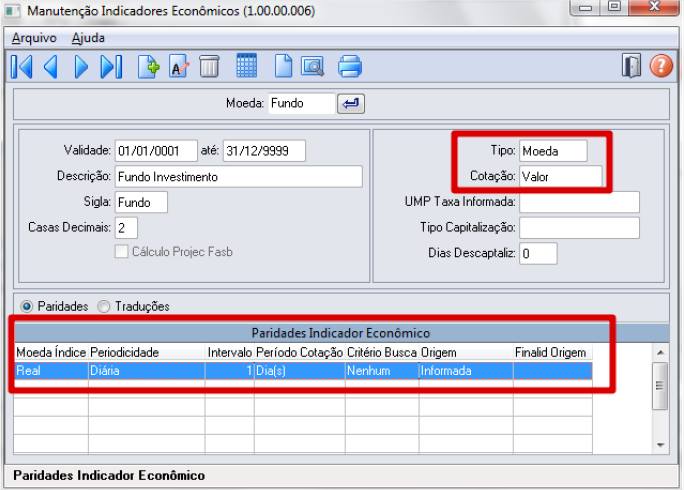Open the calendar grid icon
The width and height of the screenshot is (684, 490).
(246, 66)
